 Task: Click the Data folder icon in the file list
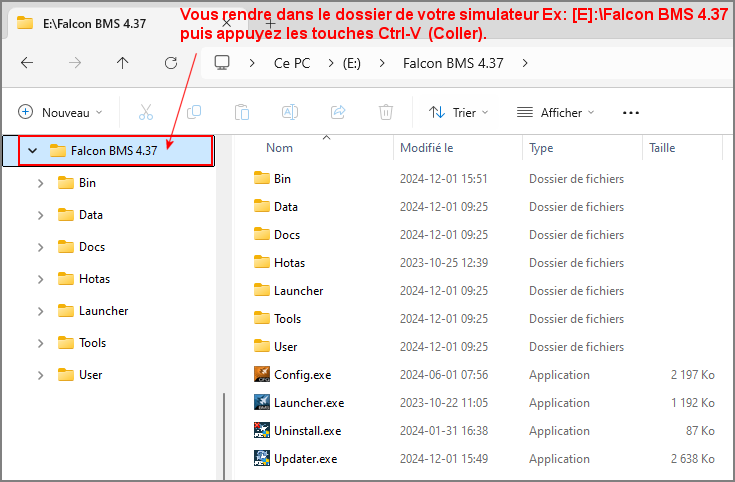262,206
